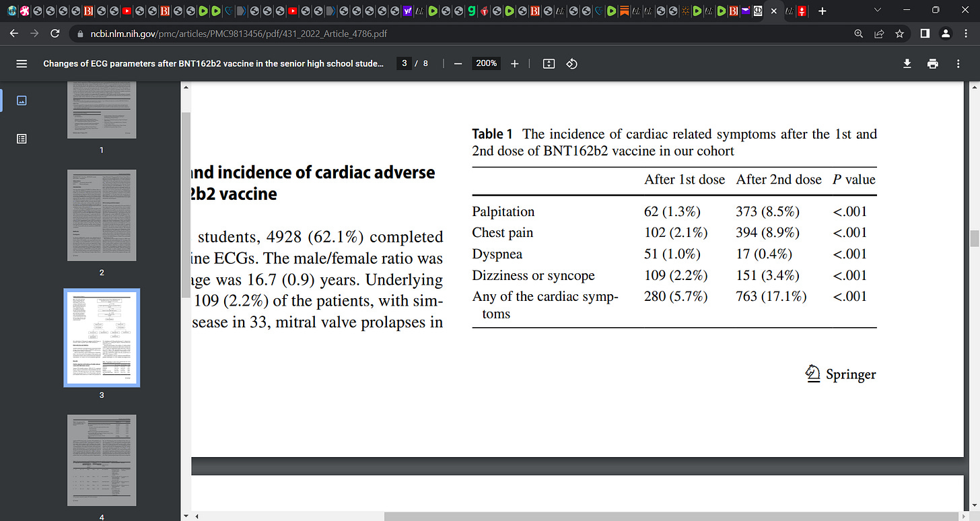Rotate the PDF counterclockwise

pyautogui.click(x=572, y=63)
